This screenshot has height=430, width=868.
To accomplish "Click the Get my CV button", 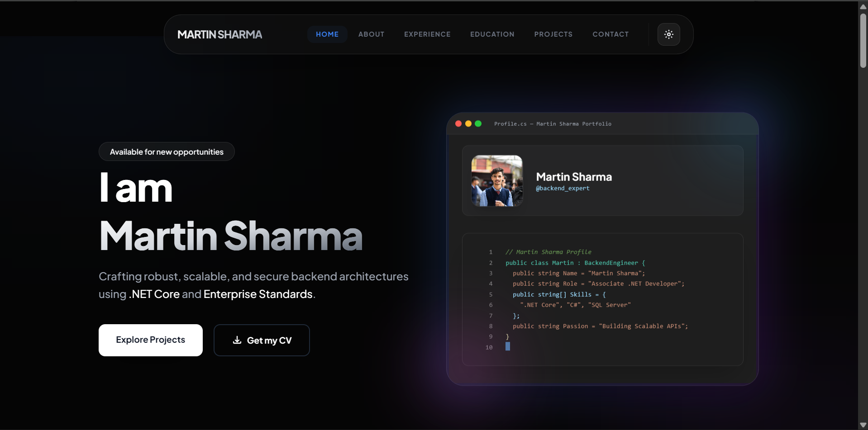I will (261, 340).
